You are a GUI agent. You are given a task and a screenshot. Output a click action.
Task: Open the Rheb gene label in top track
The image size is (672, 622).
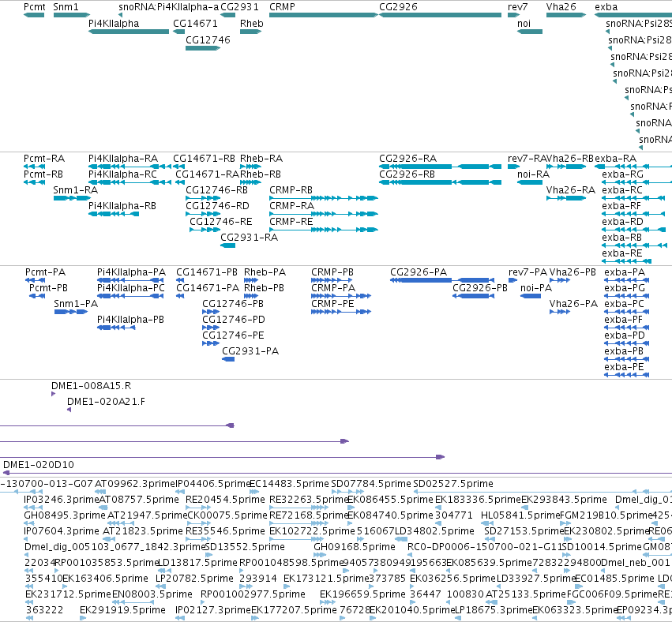[x=252, y=24]
